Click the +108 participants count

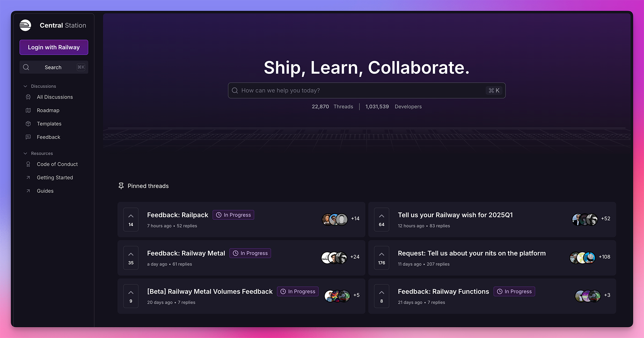604,257
